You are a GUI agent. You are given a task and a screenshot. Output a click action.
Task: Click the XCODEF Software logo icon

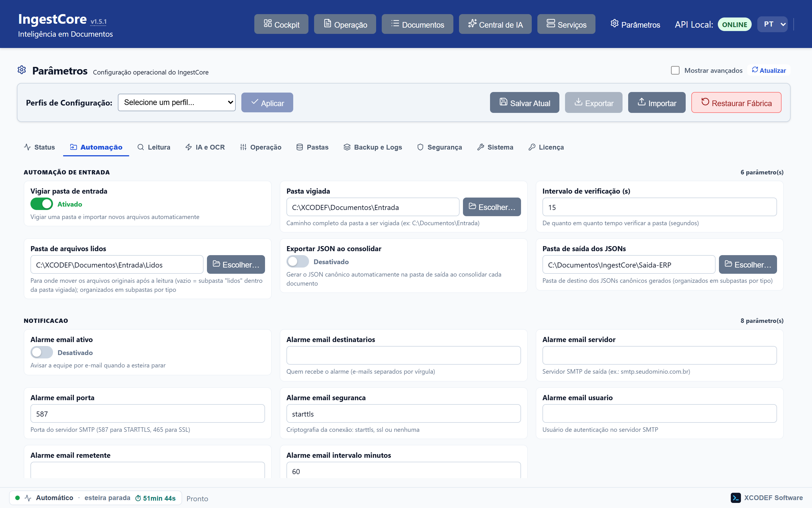pos(736,498)
